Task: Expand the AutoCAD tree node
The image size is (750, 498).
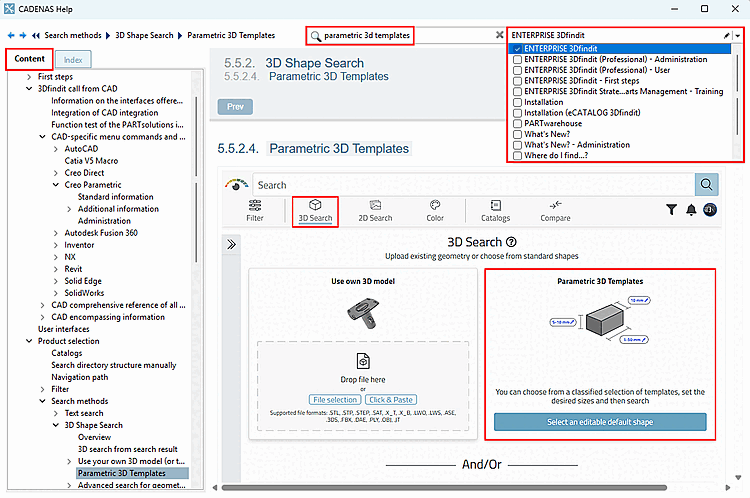Action: pyautogui.click(x=56, y=149)
